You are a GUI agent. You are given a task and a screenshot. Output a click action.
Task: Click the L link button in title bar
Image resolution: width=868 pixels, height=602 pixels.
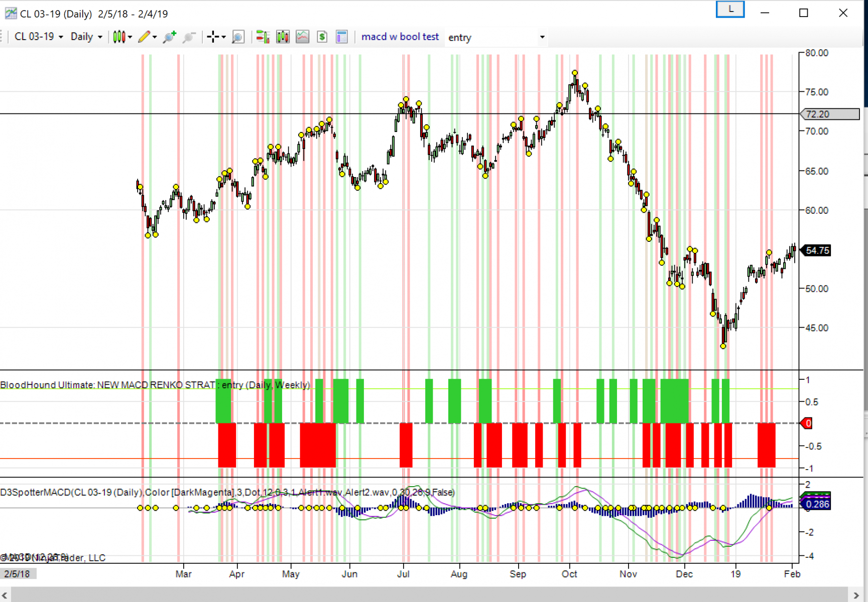point(730,10)
